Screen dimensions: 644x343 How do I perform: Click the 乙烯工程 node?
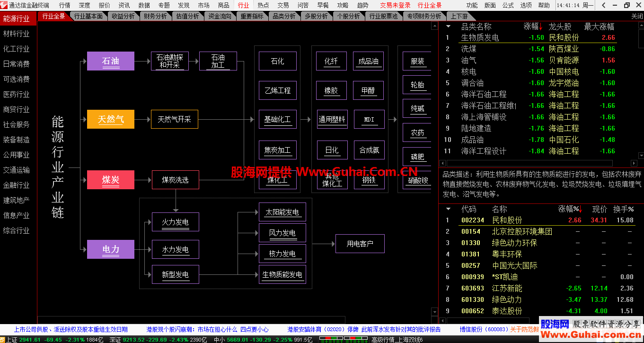[x=278, y=90]
